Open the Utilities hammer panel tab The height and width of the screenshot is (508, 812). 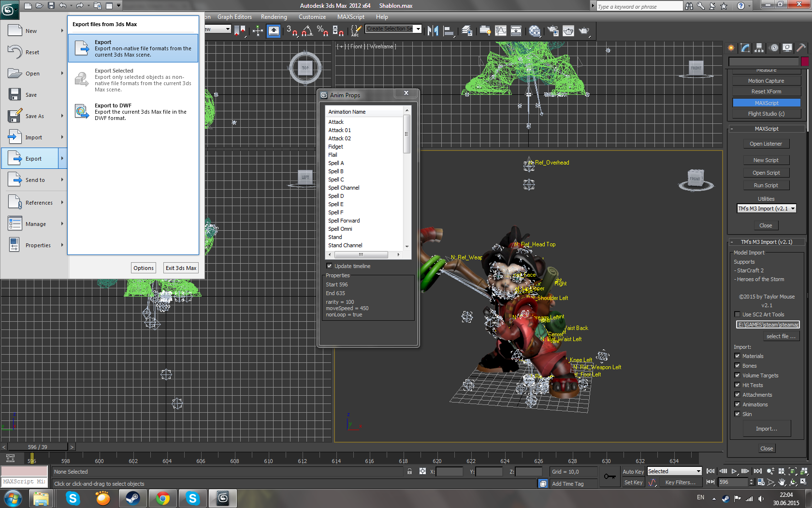click(801, 47)
